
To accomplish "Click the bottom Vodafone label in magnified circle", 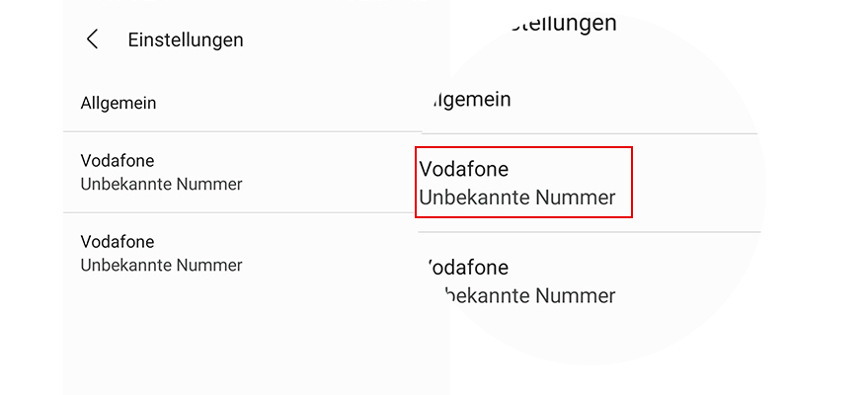I will pyautogui.click(x=467, y=268).
